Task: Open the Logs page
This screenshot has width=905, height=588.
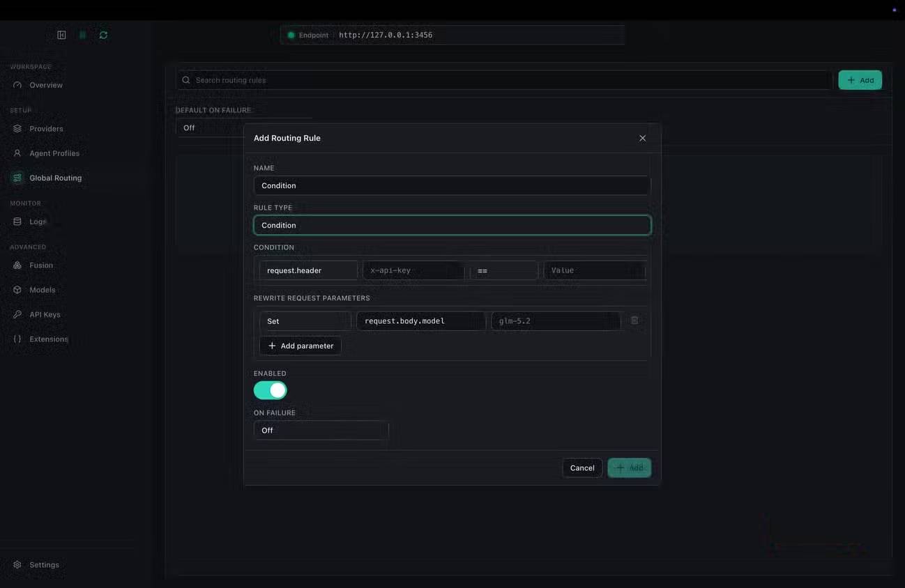Action: (x=38, y=222)
